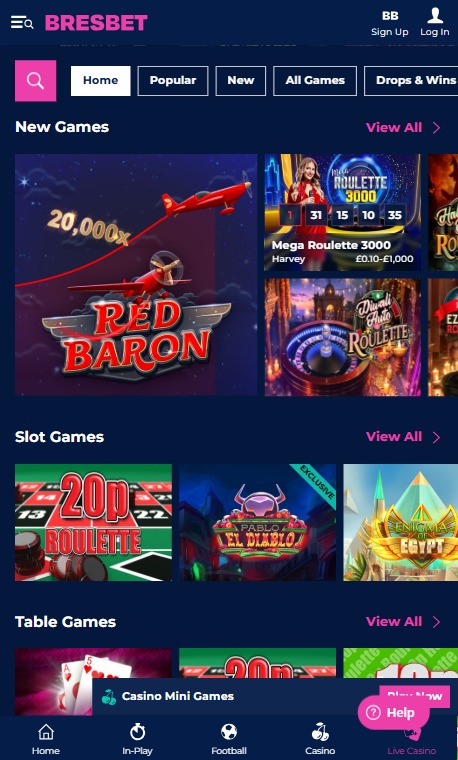Switch to All Games tab
Image resolution: width=458 pixels, height=760 pixels.
point(315,80)
